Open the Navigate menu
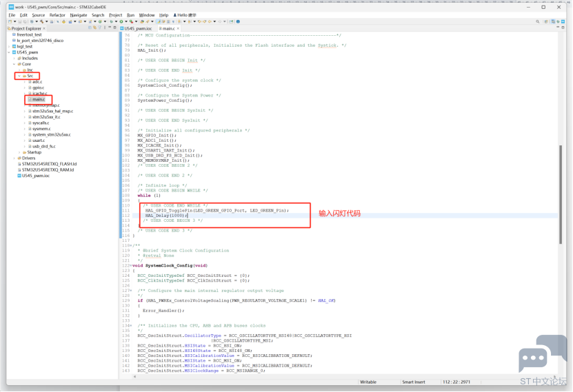The height and width of the screenshot is (392, 573). [x=78, y=15]
